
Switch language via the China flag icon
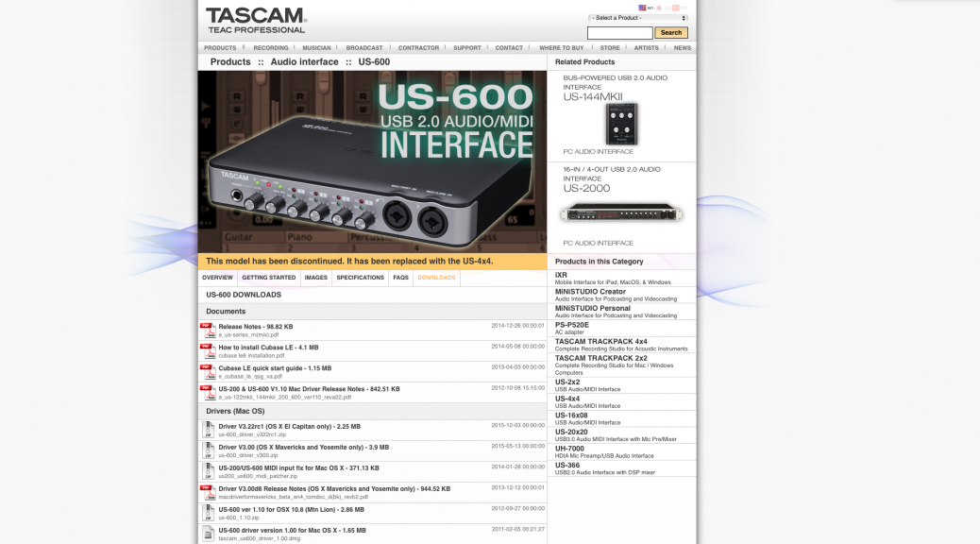point(675,8)
